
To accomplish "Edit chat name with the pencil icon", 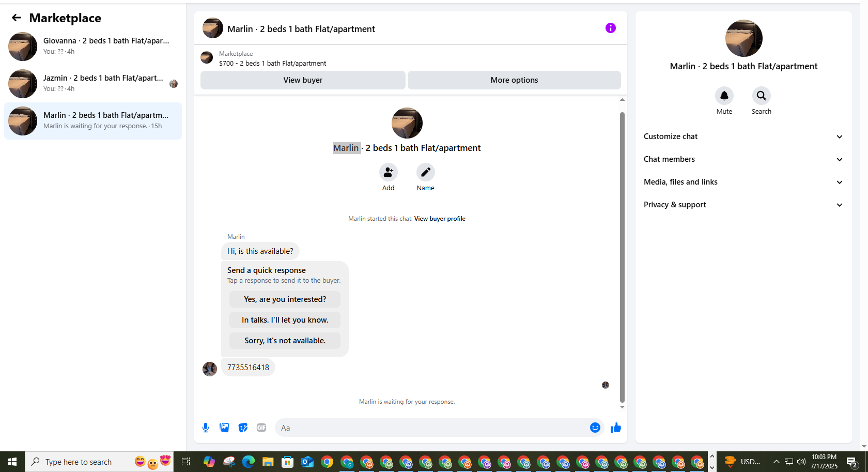I will [x=425, y=172].
